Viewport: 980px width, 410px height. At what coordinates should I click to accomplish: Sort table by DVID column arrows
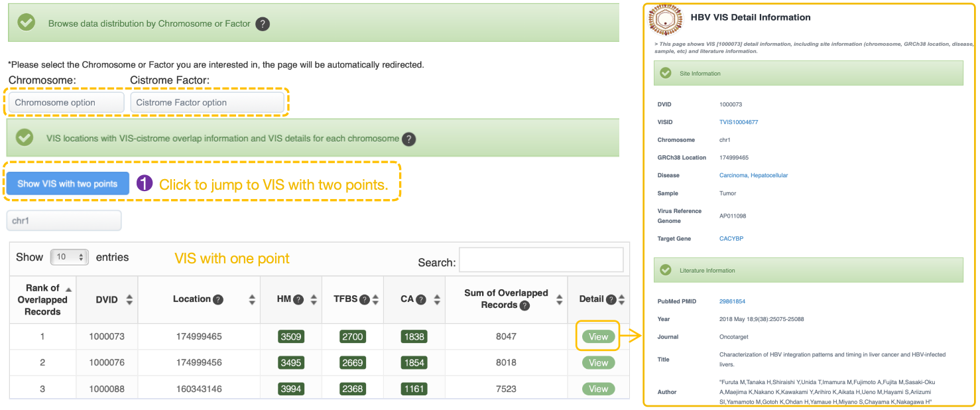pyautogui.click(x=129, y=300)
